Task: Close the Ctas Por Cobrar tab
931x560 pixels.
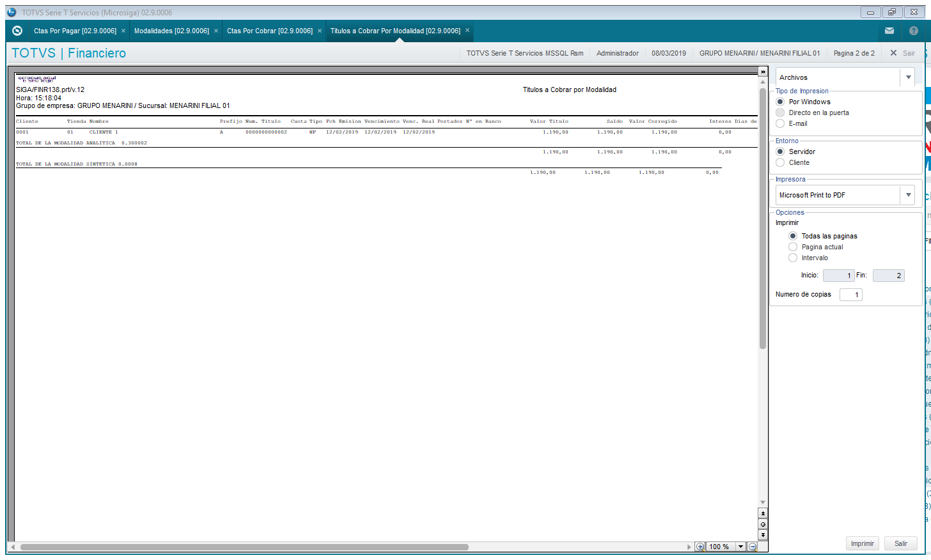Action: (320, 31)
